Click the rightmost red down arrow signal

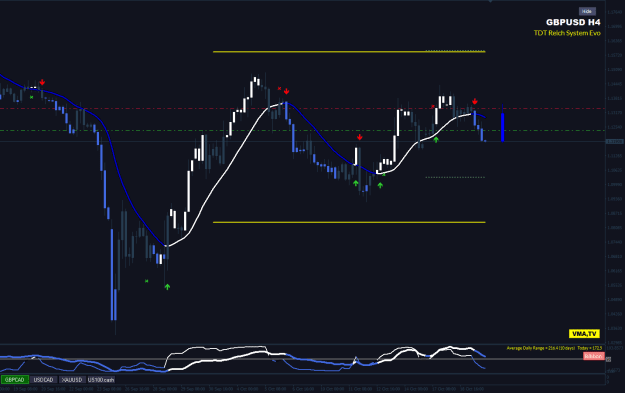(475, 101)
